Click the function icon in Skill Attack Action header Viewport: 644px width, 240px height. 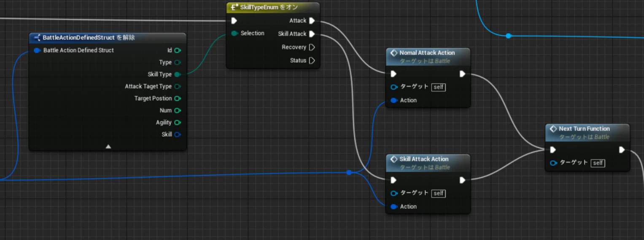click(393, 159)
